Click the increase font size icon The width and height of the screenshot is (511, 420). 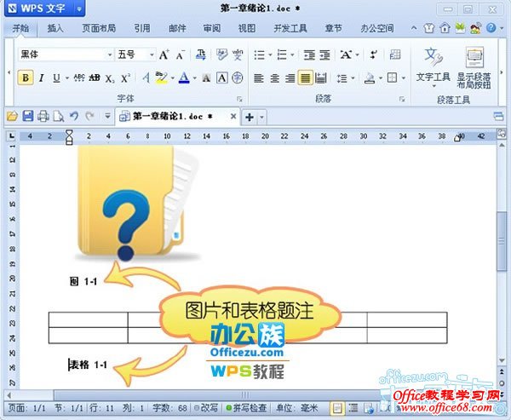164,55
